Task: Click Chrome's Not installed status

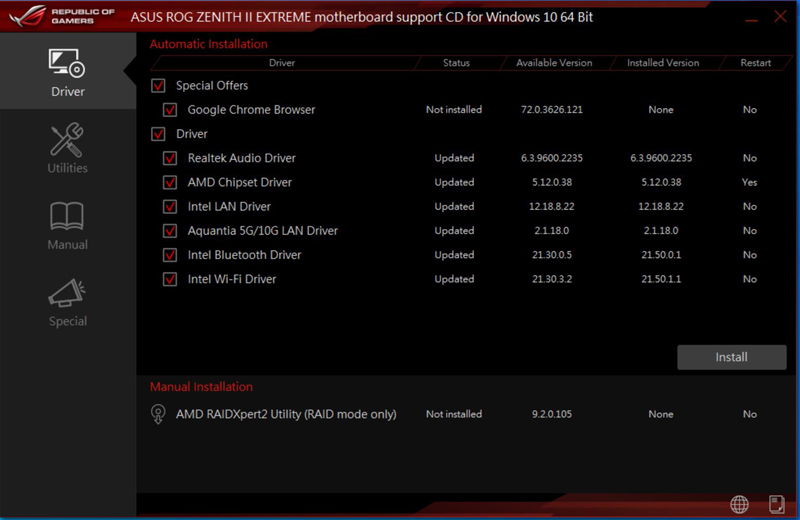Action: (454, 110)
